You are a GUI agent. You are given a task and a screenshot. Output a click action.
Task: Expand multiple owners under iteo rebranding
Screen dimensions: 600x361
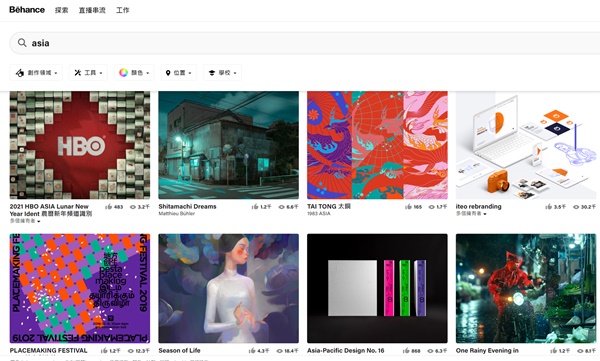pos(471,214)
